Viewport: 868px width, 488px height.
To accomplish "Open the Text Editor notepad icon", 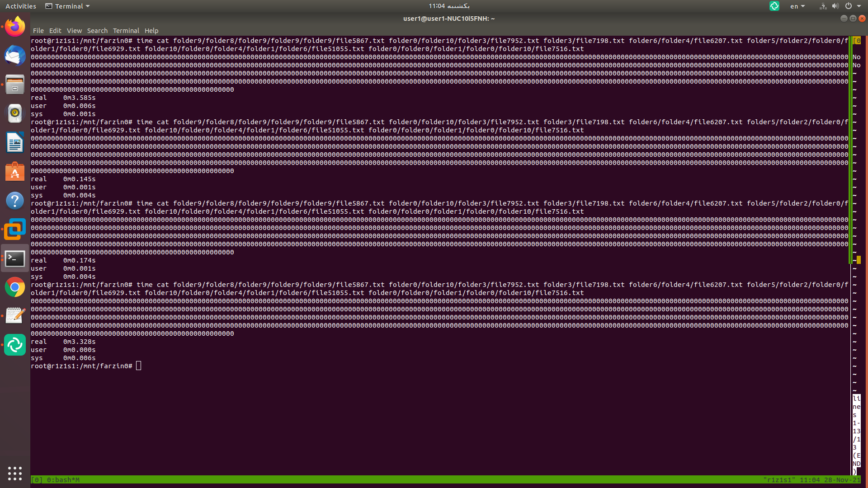I will click(15, 316).
